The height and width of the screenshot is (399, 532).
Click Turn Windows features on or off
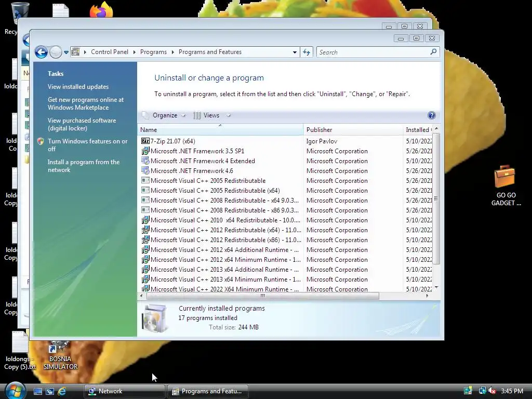87,145
